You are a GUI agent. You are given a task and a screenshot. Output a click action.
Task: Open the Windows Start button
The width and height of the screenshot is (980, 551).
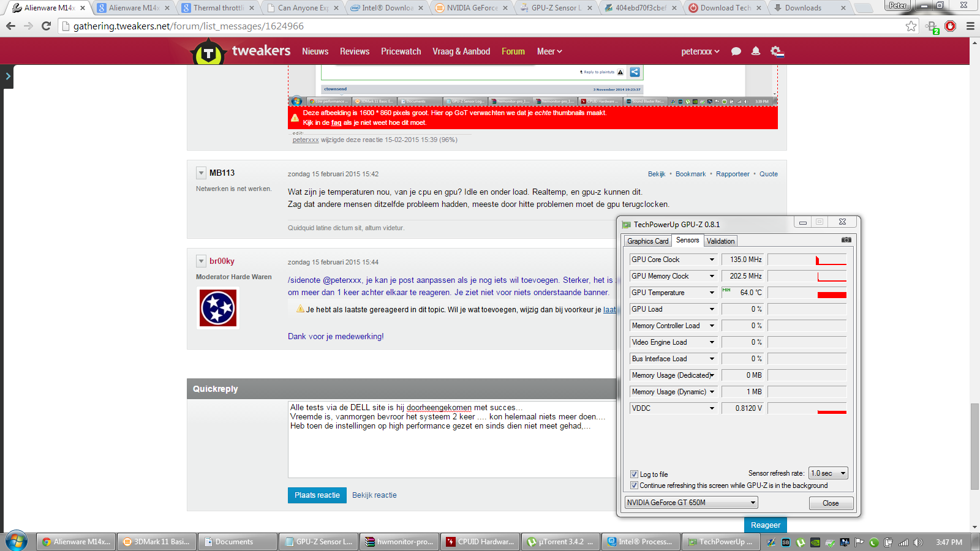pyautogui.click(x=17, y=542)
